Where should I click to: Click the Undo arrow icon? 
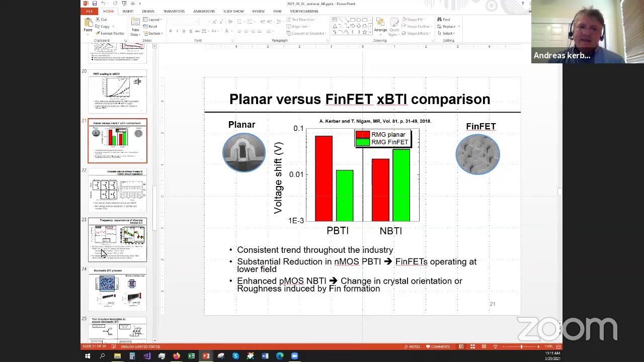103,4
